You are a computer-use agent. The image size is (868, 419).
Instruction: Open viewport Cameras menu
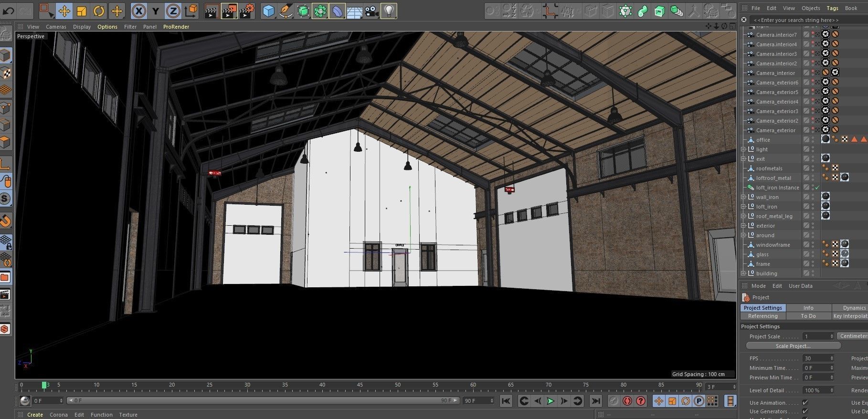coord(56,27)
